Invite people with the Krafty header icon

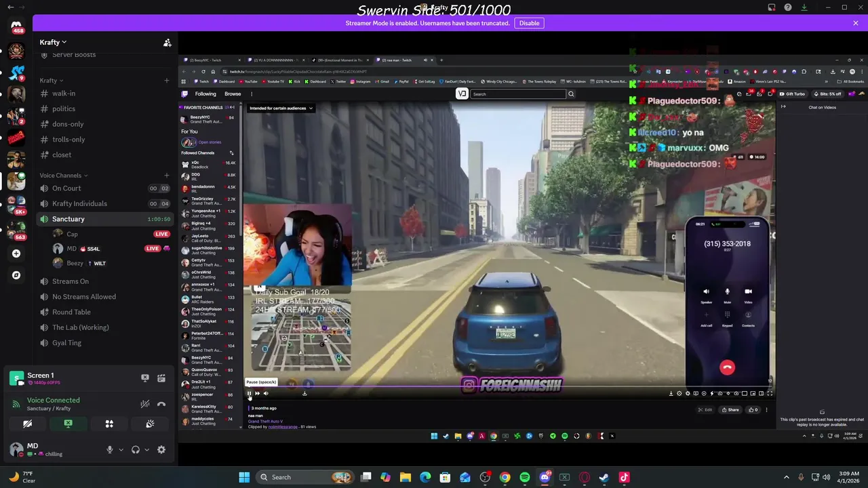click(167, 43)
